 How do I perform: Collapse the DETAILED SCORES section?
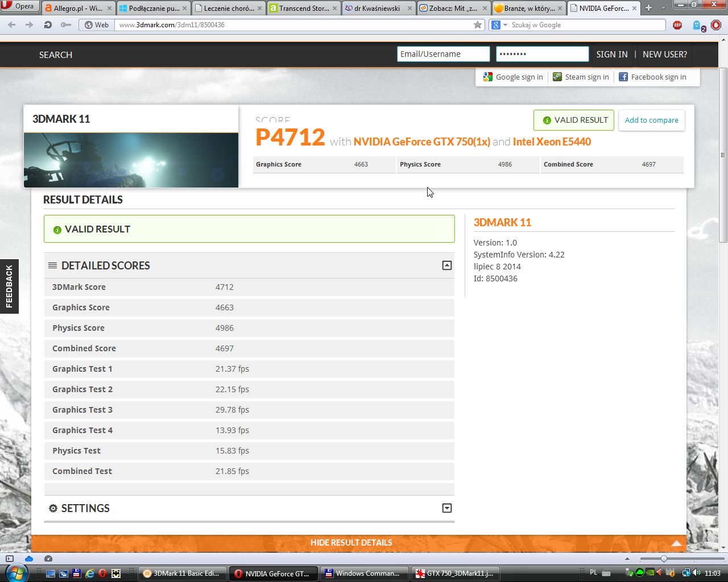tap(447, 265)
